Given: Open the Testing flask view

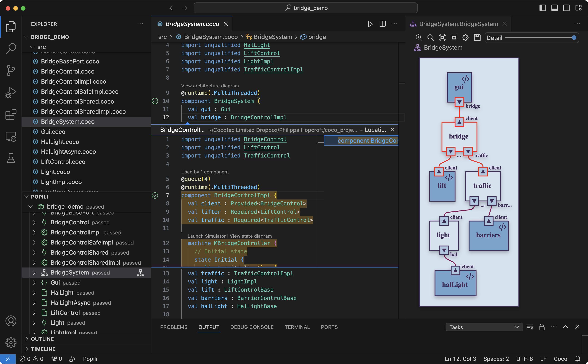Looking at the screenshot, I should tap(11, 158).
